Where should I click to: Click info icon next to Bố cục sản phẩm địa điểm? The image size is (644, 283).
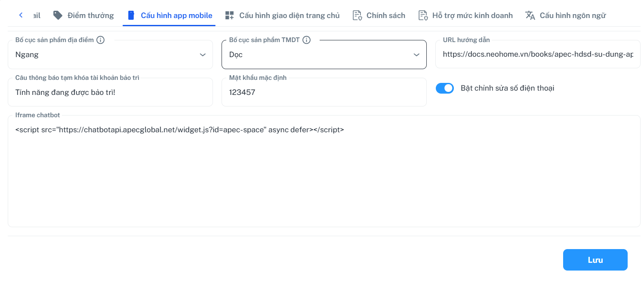point(101,40)
